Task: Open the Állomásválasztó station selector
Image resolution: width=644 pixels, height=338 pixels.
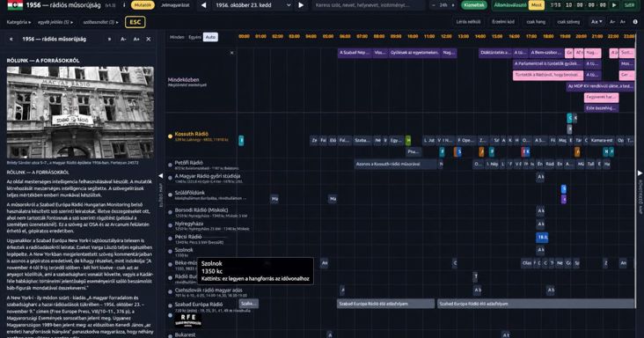Action: pyautogui.click(x=509, y=5)
